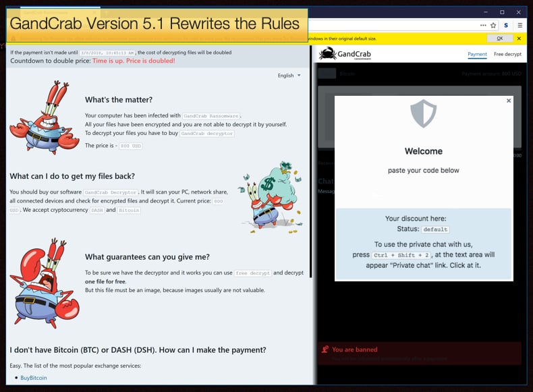Click the 'Your discount here:' text
The height and width of the screenshot is (392, 533).
416,219
